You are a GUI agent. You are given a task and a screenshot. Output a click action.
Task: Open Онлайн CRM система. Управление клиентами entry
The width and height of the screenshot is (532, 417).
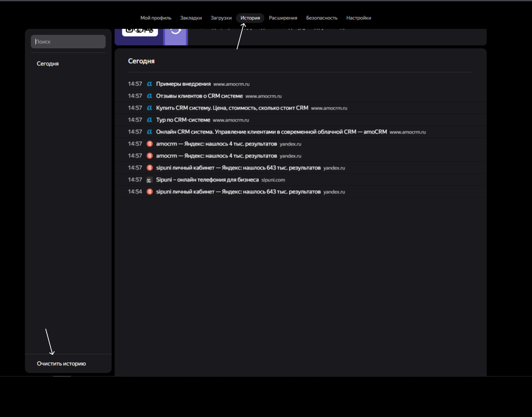click(272, 132)
